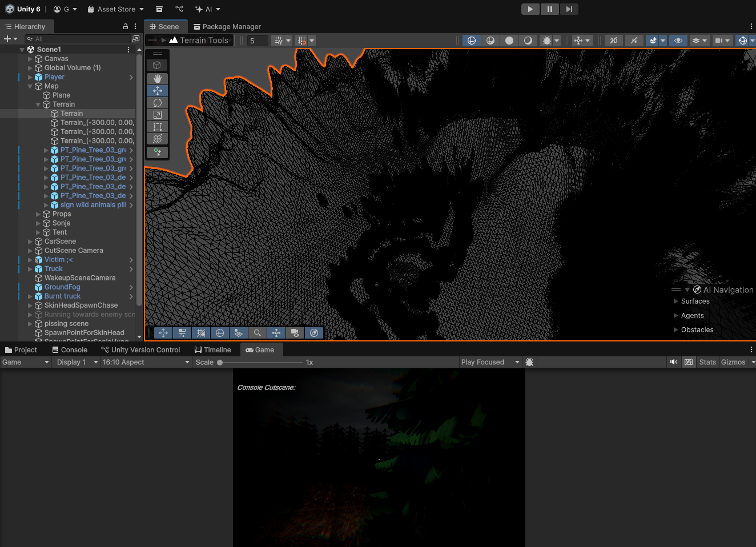Image resolution: width=756 pixels, height=547 pixels.
Task: Open the Asset Store menu
Action: (x=116, y=9)
